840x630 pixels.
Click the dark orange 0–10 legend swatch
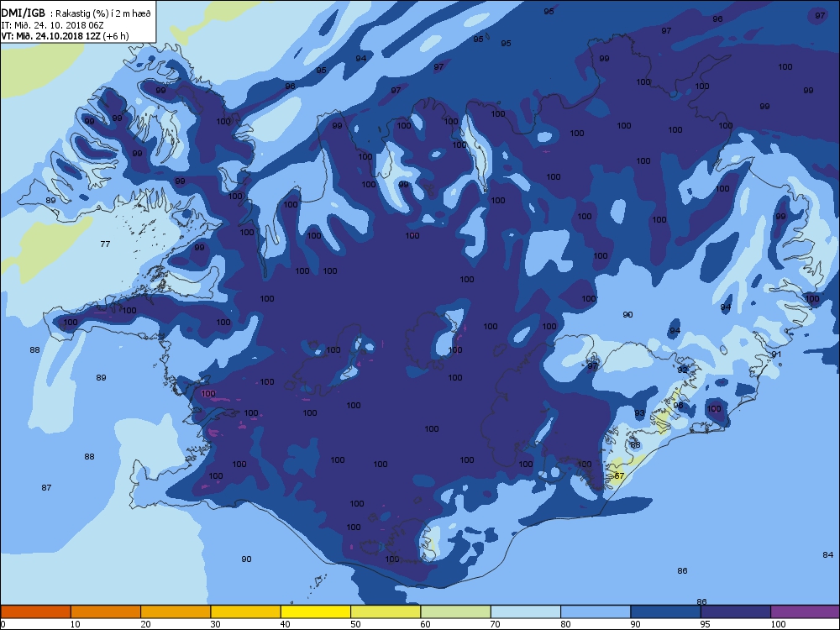[35, 612]
